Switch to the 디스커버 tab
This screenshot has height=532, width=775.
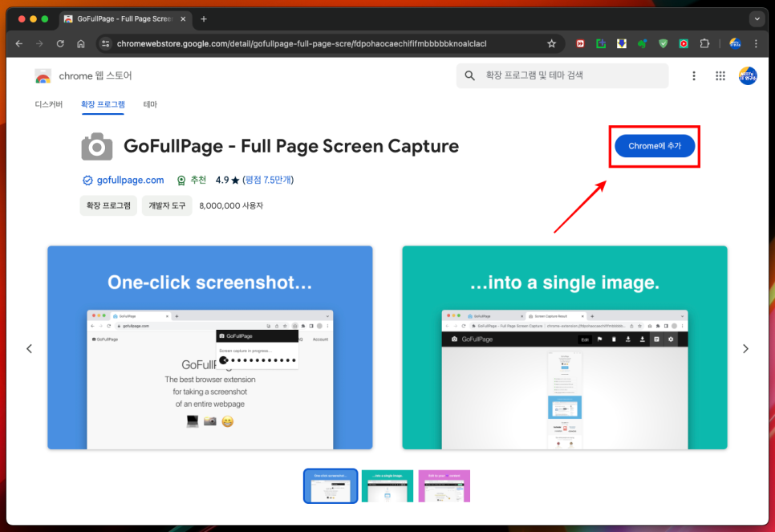pyautogui.click(x=48, y=104)
